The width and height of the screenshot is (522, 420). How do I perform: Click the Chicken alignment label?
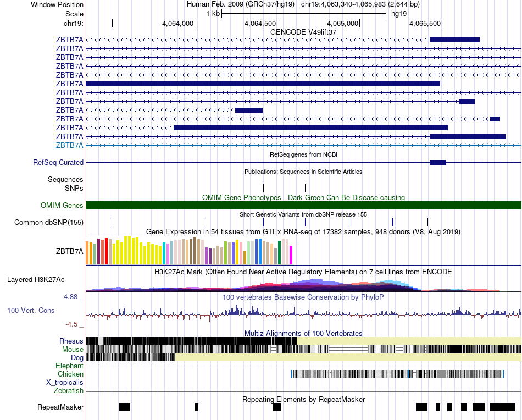pyautogui.click(x=70, y=374)
